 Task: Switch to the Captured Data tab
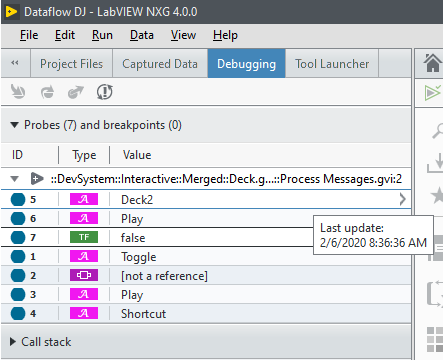pos(160,63)
